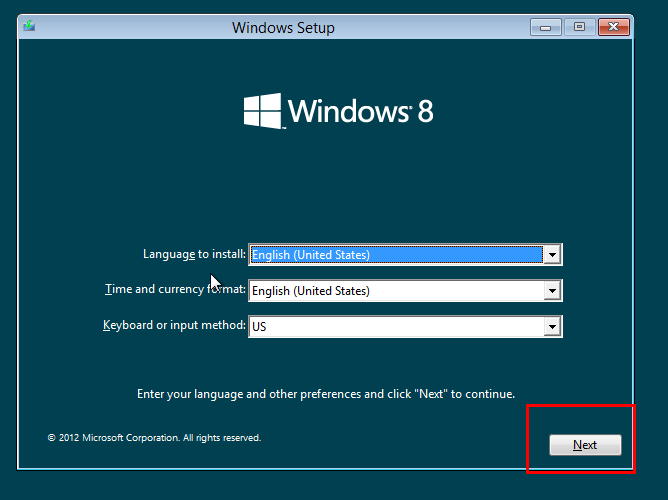The width and height of the screenshot is (668, 500).
Task: Click the 'Language to install:' label
Action: 194,254
